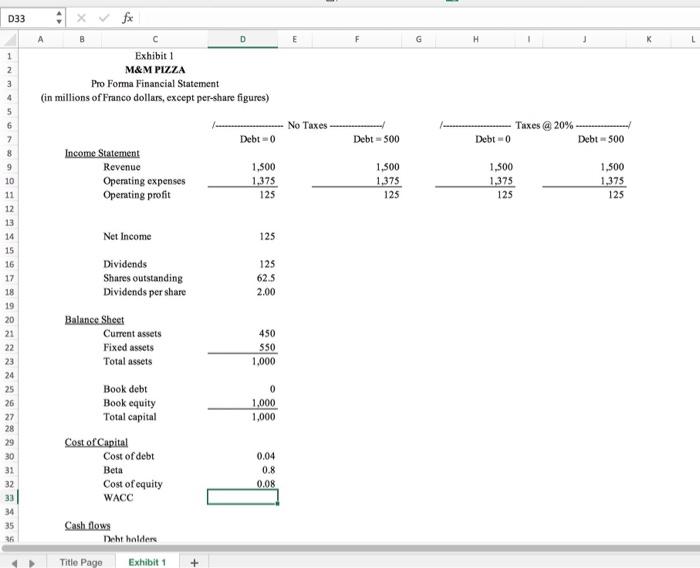700x568 pixels.
Task: Click the confirm checkmark in formula bar
Action: tap(104, 18)
